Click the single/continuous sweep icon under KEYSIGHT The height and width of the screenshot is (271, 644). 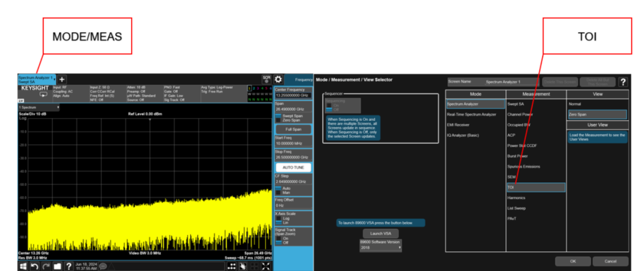[43, 94]
